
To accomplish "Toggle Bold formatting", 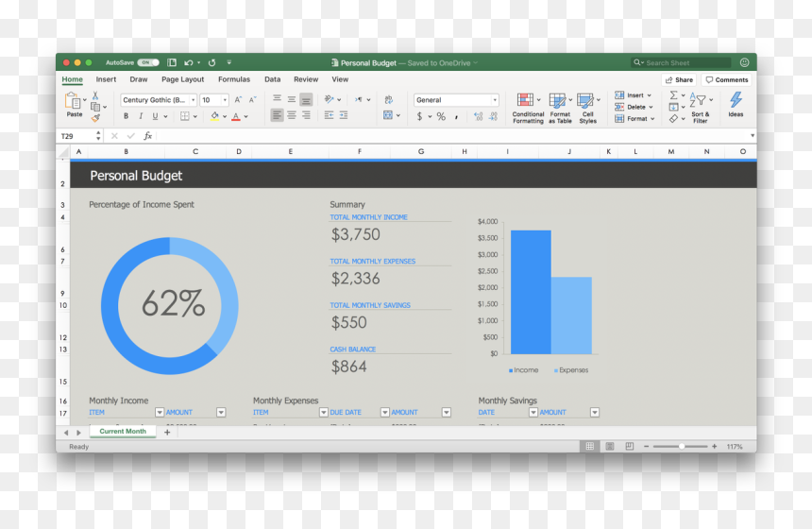I will 126,116.
